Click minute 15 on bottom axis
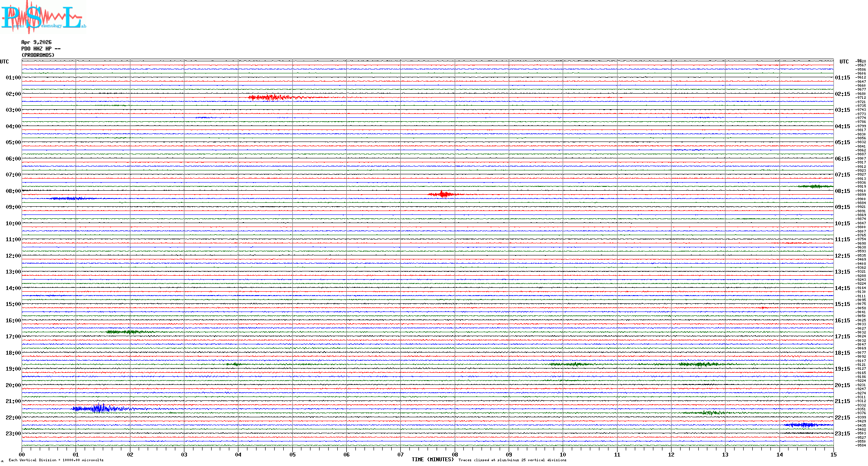 [x=833, y=455]
